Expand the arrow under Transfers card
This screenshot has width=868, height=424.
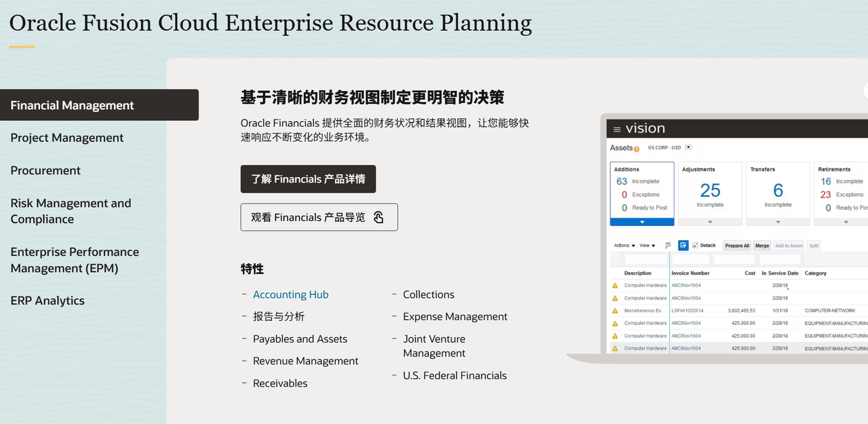(x=778, y=222)
